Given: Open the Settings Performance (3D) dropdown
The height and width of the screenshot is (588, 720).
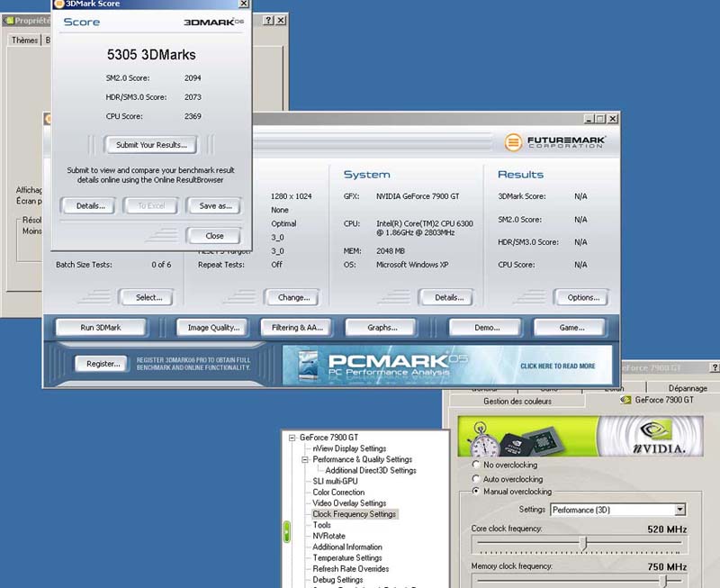Looking at the screenshot, I should pyautogui.click(x=680, y=510).
